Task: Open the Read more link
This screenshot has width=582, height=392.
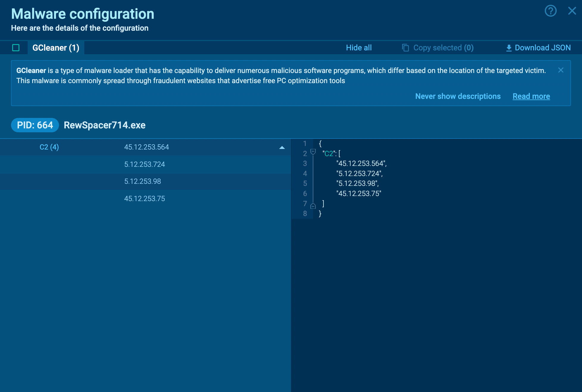Action: pyautogui.click(x=531, y=96)
